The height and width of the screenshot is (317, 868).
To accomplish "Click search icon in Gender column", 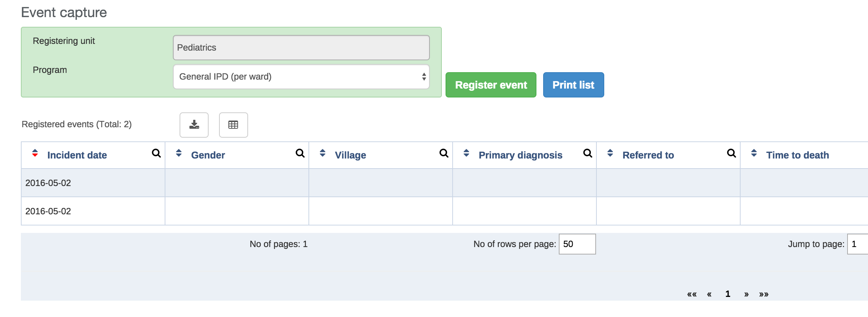I will [x=300, y=153].
